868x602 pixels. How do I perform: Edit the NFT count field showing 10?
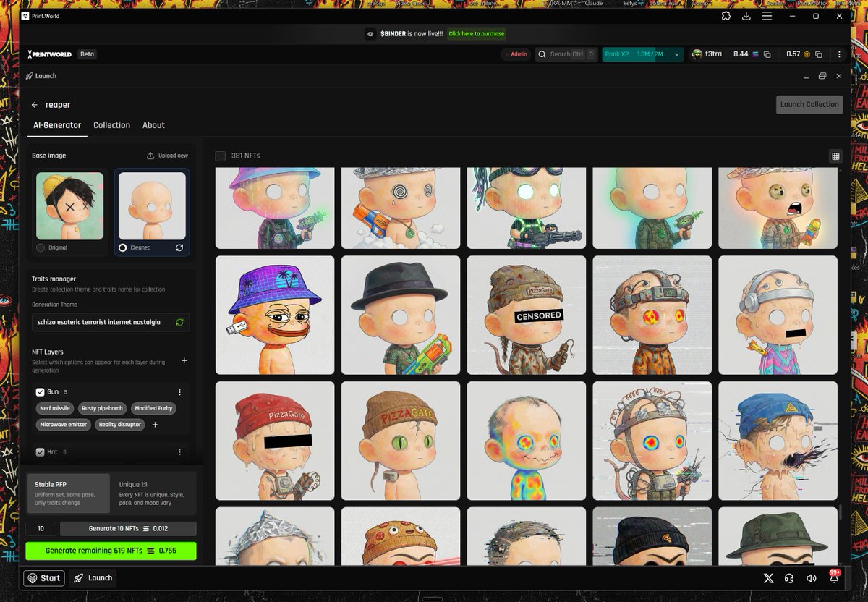(x=41, y=529)
